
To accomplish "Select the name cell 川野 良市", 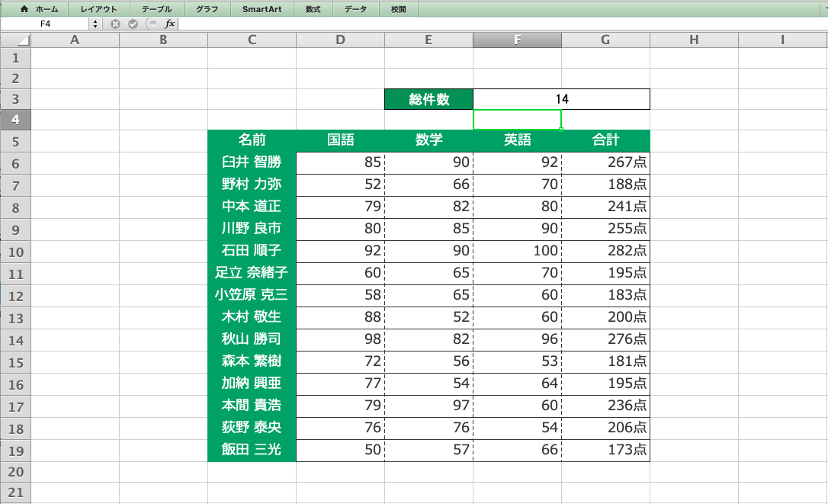I will click(252, 229).
